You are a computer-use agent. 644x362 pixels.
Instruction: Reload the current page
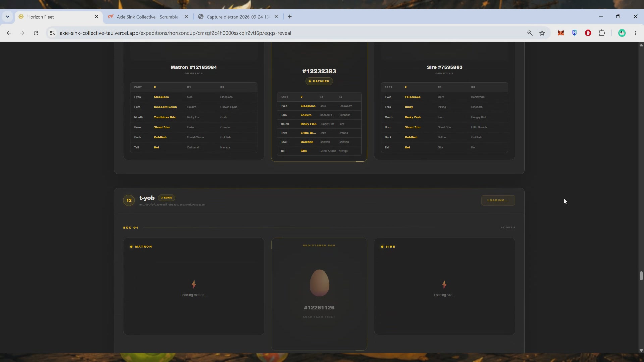click(36, 33)
